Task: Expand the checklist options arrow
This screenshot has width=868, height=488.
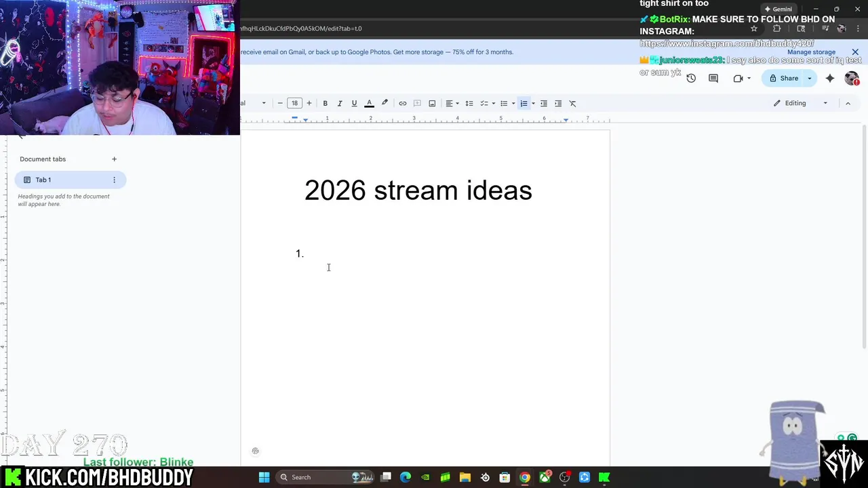Action: coord(493,103)
